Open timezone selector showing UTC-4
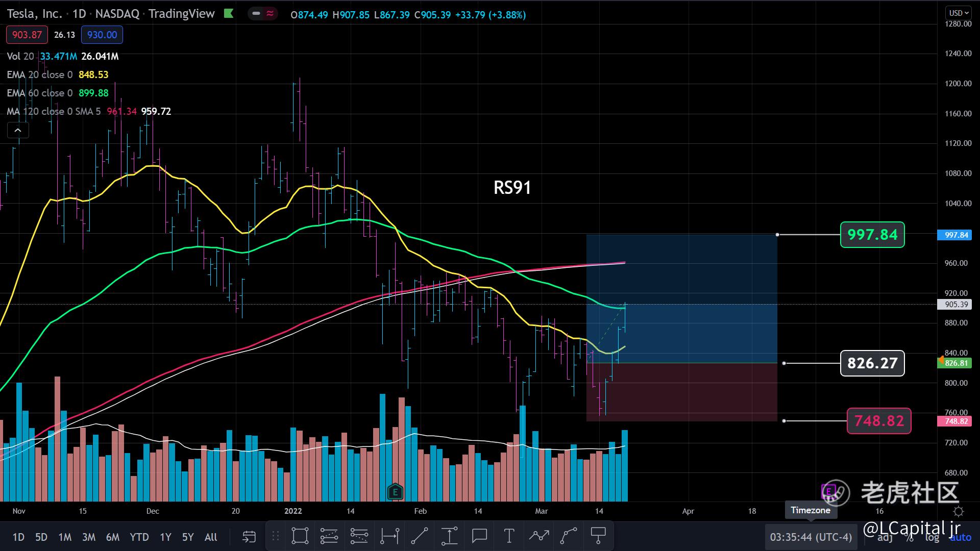Screen dimensions: 980x551 click(811, 537)
